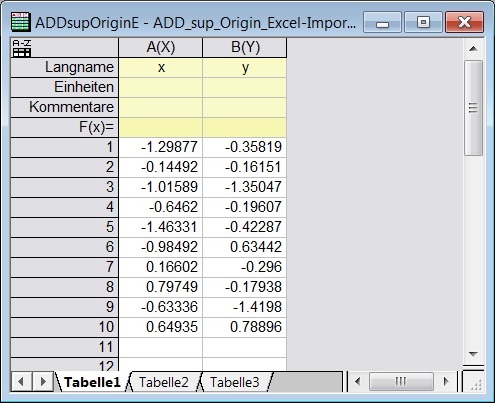This screenshot has width=495, height=403.
Task: Click empty column A cell in row 11
Action: pos(161,347)
